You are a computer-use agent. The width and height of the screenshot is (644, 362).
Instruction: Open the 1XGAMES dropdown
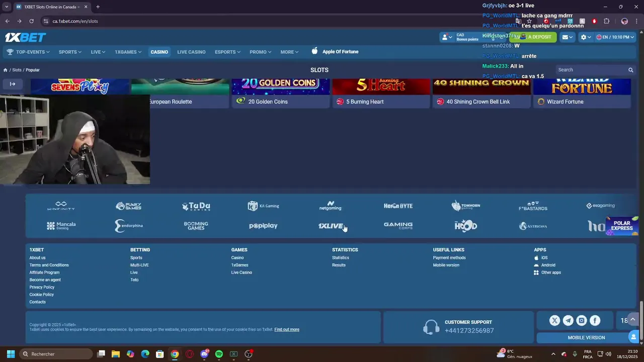tap(128, 52)
